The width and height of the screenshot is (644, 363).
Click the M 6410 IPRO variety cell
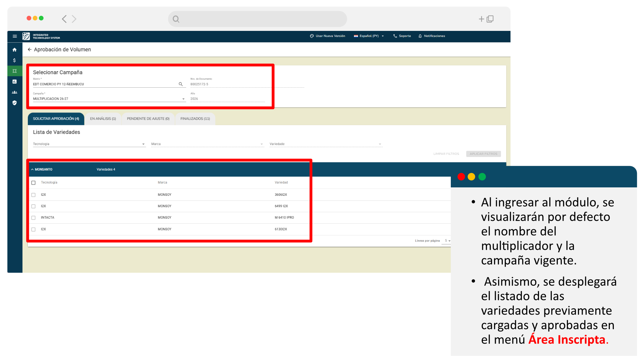(284, 218)
